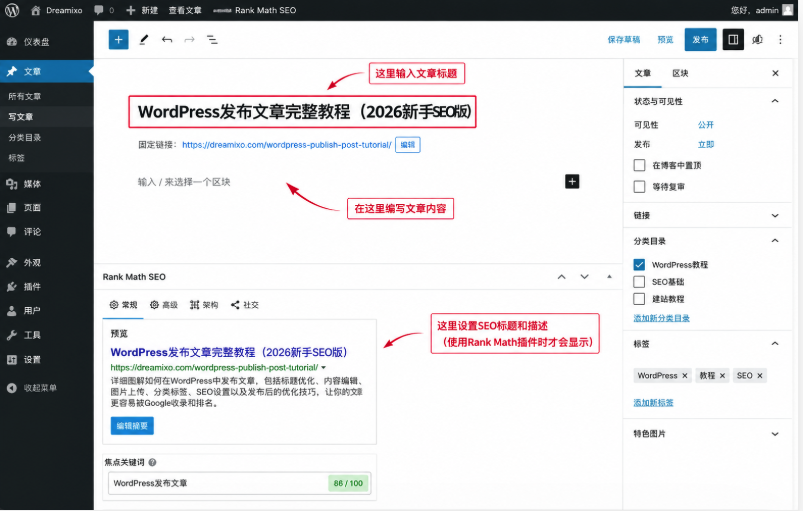Click 保存草稿 to save draft
The width and height of the screenshot is (803, 511).
[624, 39]
